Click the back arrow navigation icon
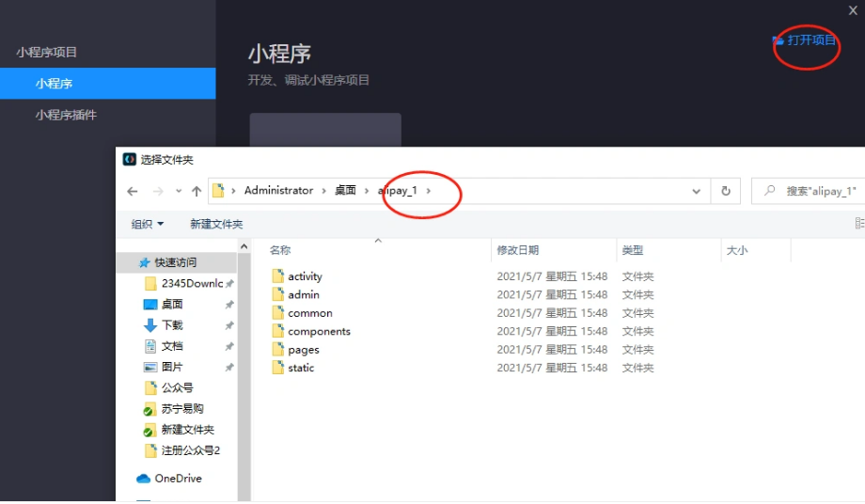 click(133, 191)
